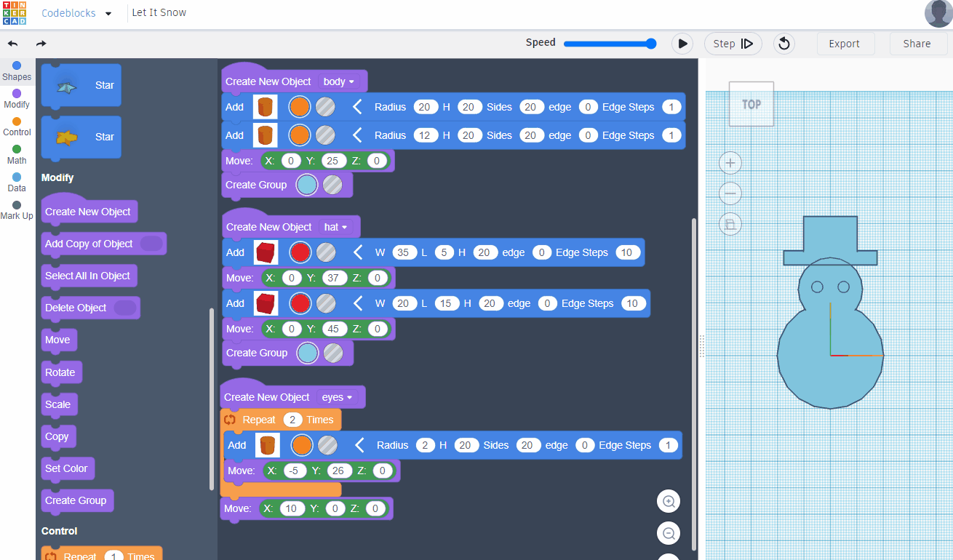The width and height of the screenshot is (953, 560).
Task: Collapse parameters arrow on hat W 35 box
Action: pos(357,252)
